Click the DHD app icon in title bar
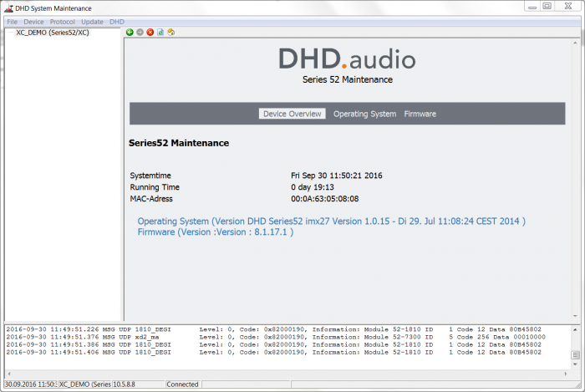The width and height of the screenshot is (585, 392). [x=8, y=8]
